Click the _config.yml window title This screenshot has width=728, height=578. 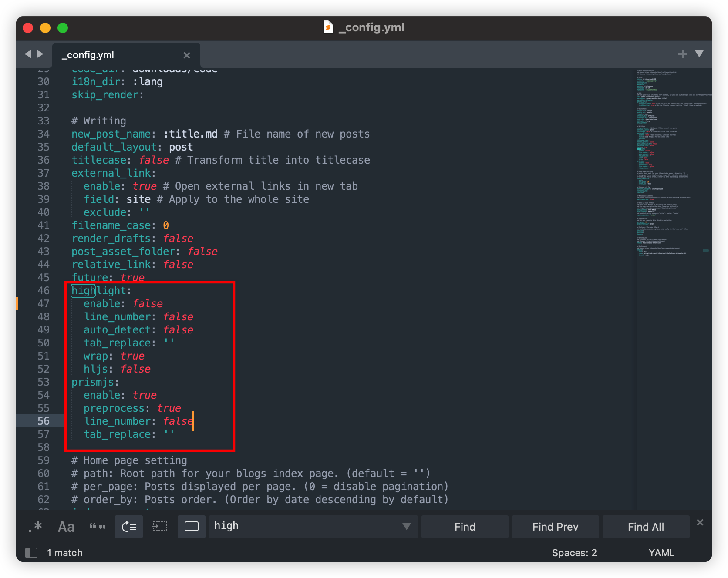click(x=372, y=27)
